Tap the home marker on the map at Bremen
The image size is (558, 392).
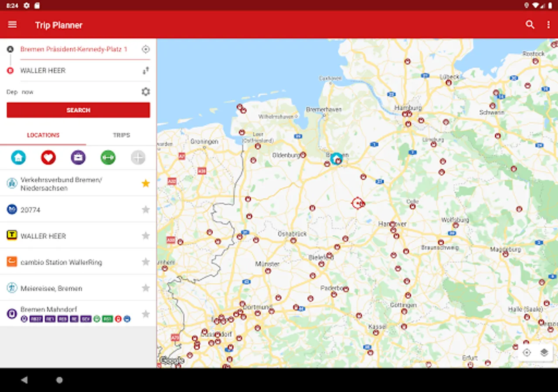pos(336,158)
